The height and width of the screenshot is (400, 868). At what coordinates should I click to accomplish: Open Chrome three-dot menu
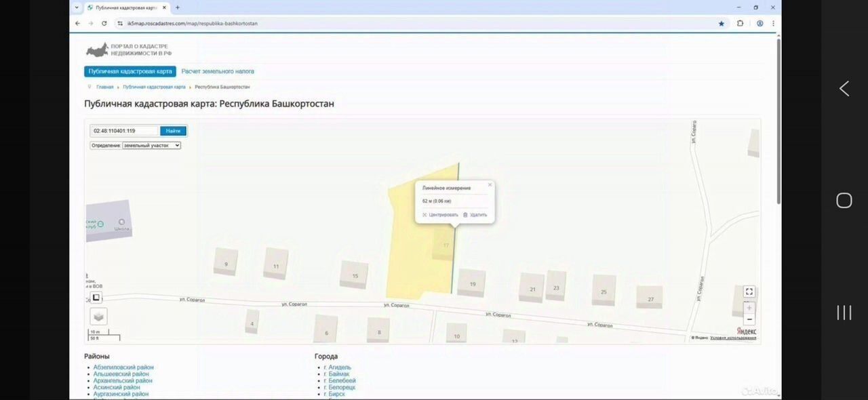pos(773,23)
